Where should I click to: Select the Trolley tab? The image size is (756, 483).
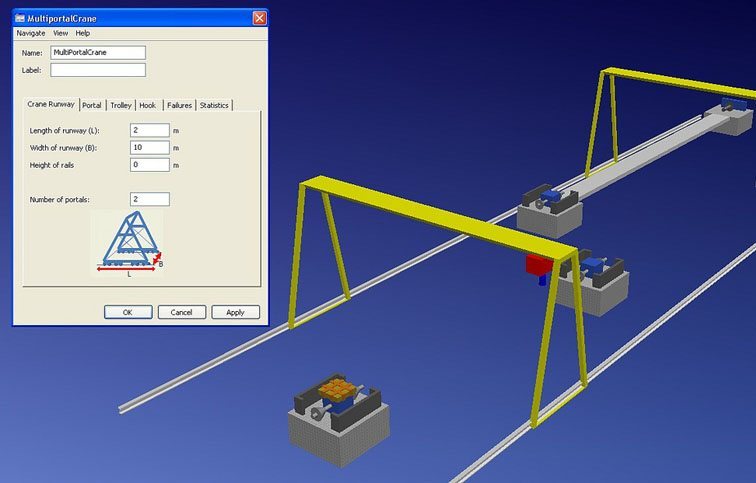(121, 105)
